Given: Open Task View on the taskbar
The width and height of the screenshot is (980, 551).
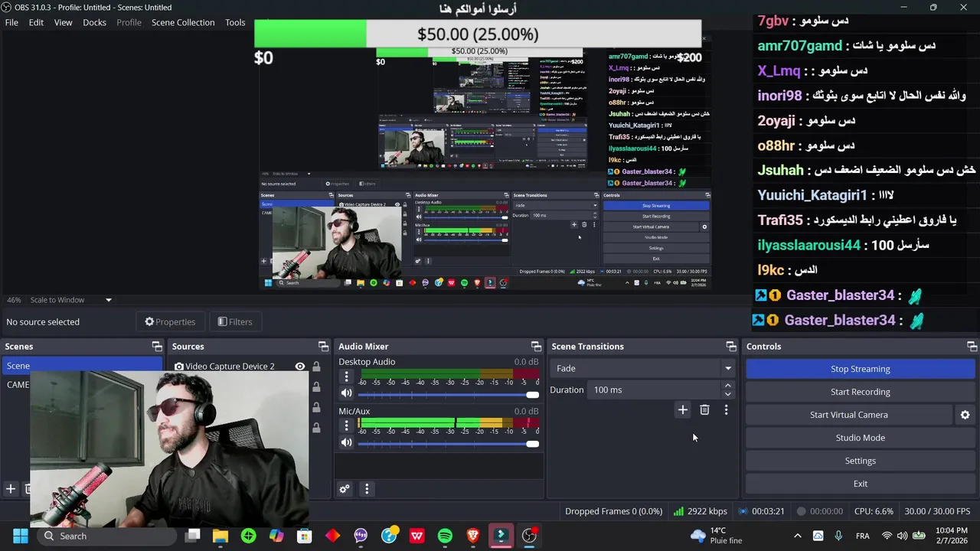Looking at the screenshot, I should pos(192,536).
